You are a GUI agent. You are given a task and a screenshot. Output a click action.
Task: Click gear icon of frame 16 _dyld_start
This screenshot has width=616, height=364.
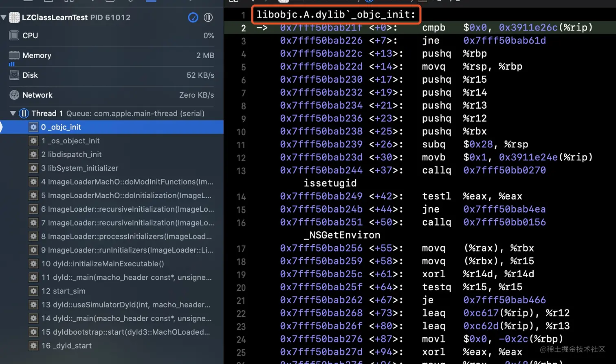[x=33, y=346]
